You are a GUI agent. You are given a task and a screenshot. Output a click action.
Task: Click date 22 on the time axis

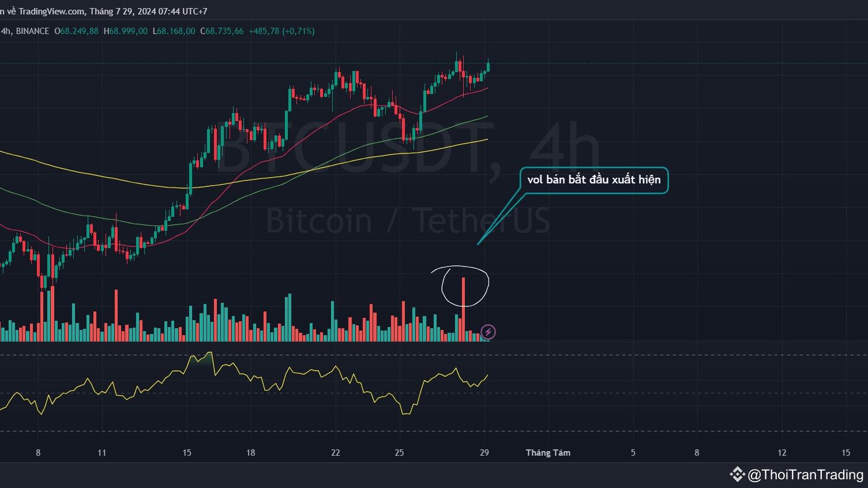pos(336,453)
